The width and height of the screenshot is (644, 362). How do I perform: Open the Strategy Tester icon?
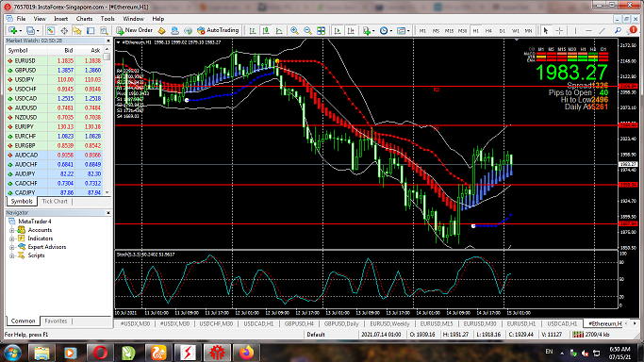[104, 31]
